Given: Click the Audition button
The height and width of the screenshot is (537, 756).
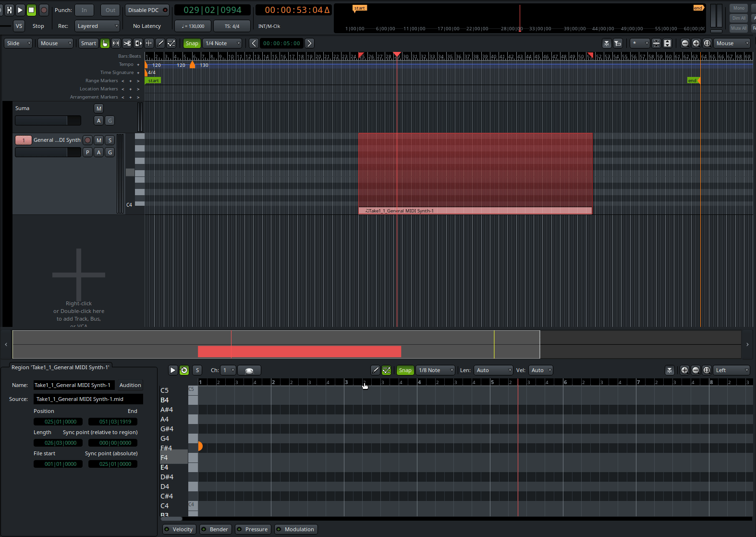Looking at the screenshot, I should pos(130,385).
